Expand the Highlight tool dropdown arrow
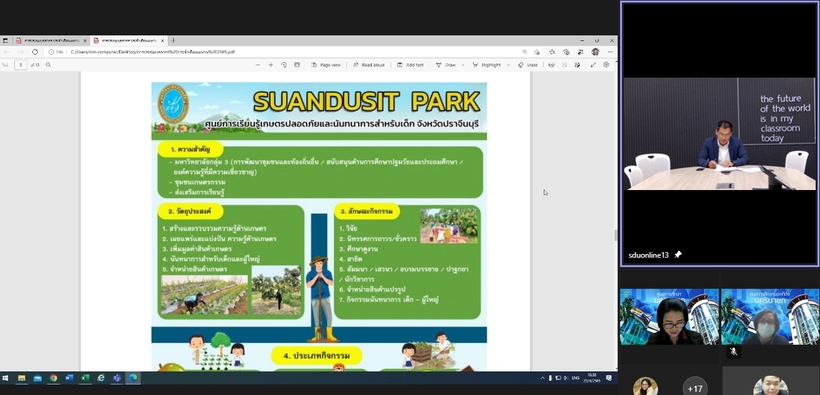 pos(507,65)
